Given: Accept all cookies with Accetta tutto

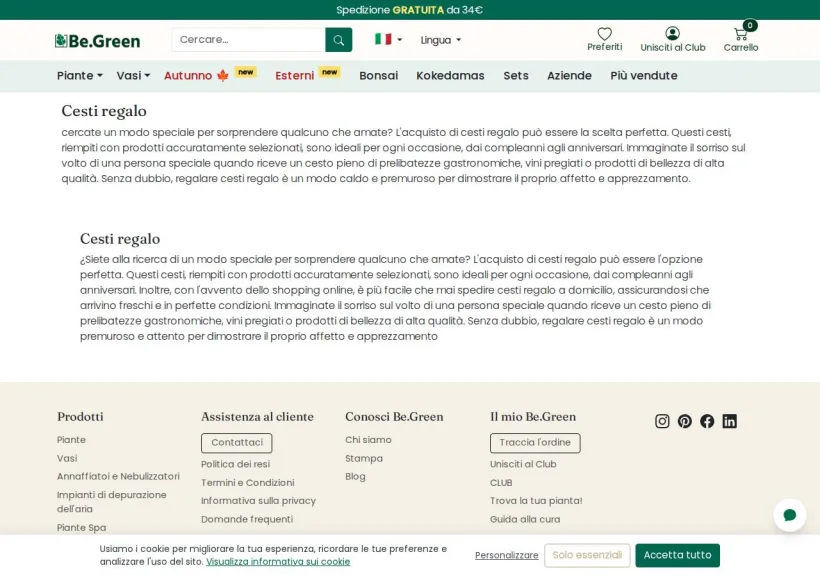Looking at the screenshot, I should tap(677, 555).
